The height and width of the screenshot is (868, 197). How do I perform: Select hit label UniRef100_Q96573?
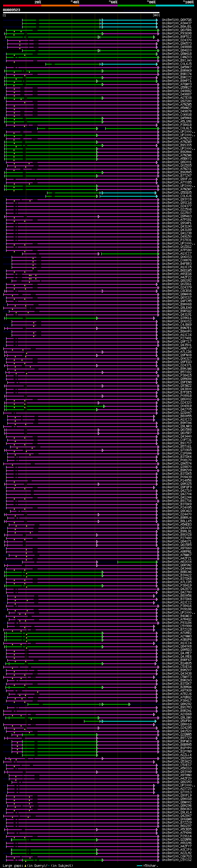(177, 43)
